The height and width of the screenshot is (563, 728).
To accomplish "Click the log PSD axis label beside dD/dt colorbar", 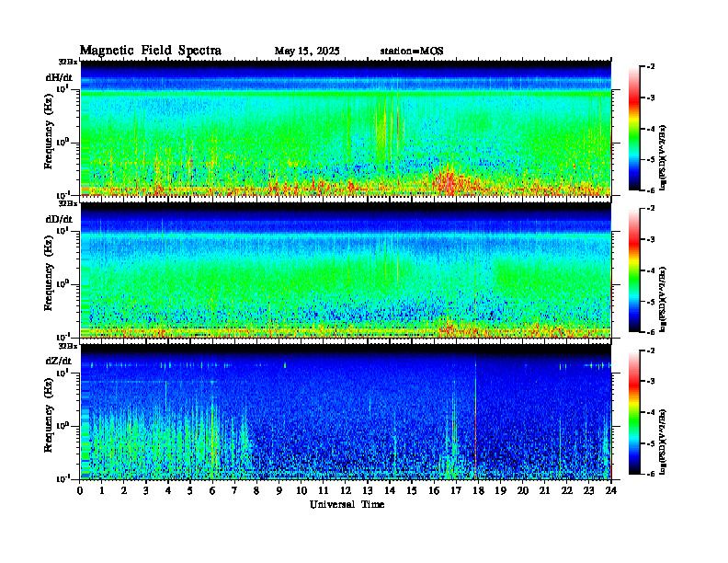I will coord(664,300).
